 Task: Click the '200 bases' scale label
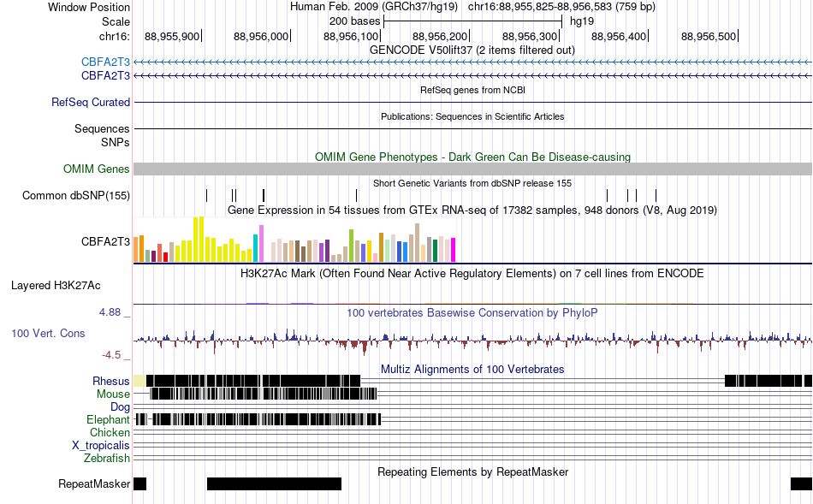355,21
